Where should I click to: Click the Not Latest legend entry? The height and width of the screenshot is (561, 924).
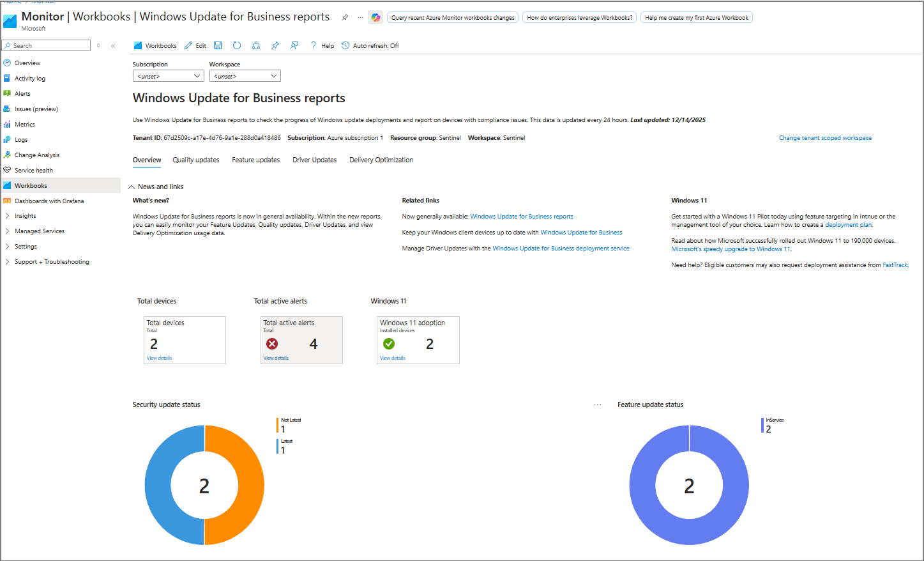pos(289,425)
